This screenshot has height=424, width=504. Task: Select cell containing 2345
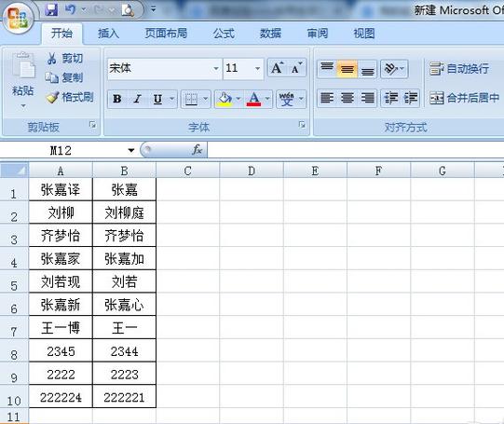[x=61, y=351]
